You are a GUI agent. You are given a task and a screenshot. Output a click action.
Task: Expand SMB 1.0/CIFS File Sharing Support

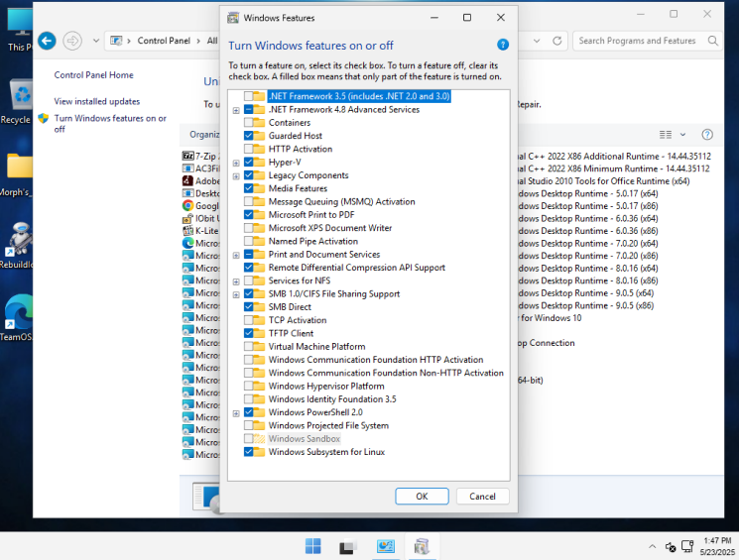coord(236,294)
